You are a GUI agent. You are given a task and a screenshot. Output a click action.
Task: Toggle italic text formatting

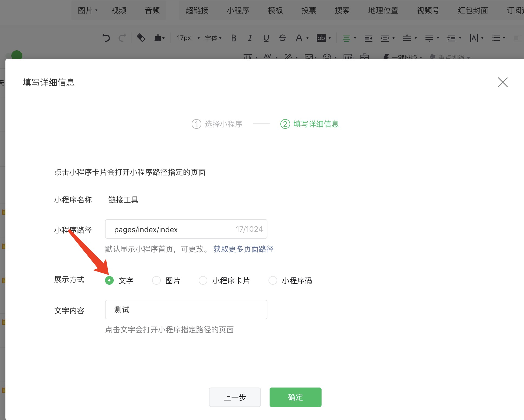pos(250,38)
